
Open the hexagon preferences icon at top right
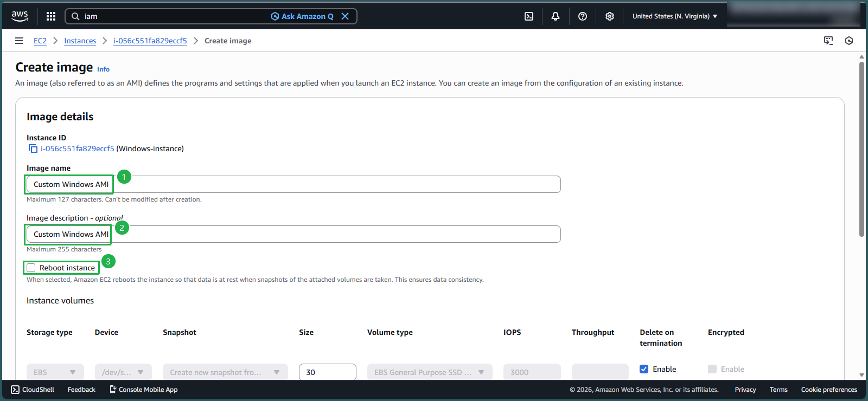click(849, 41)
